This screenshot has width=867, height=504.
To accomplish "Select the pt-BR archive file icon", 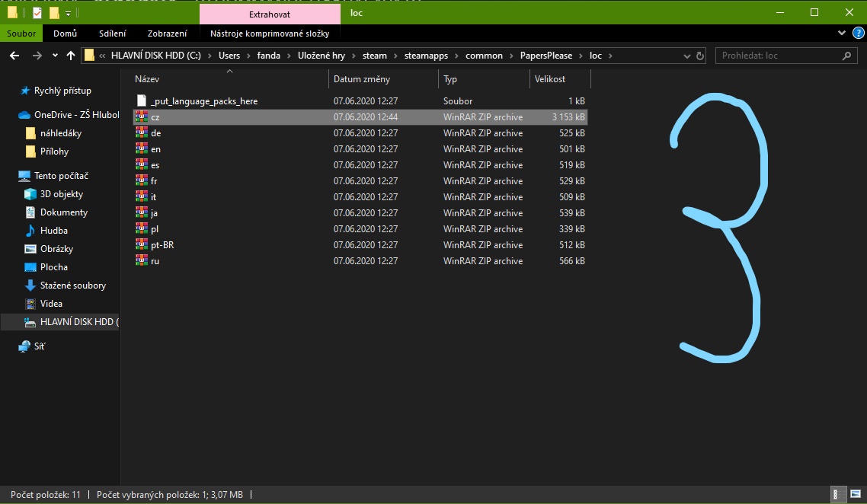I will point(142,245).
